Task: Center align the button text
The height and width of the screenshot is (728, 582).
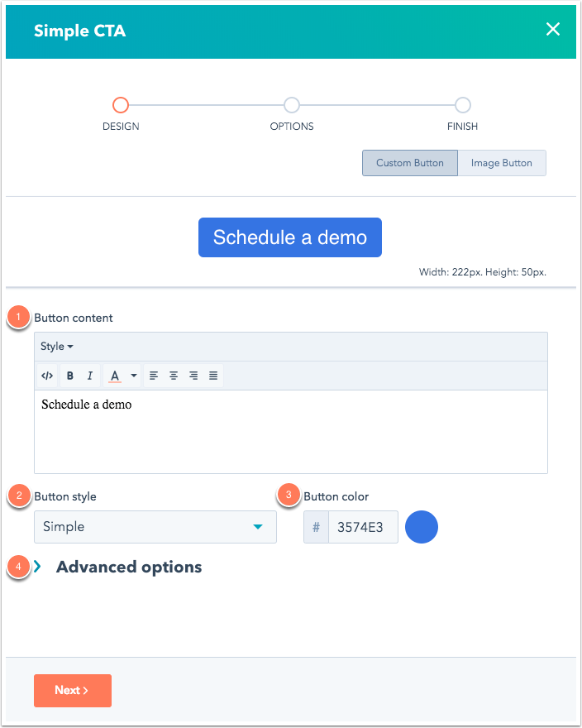Action: tap(174, 375)
